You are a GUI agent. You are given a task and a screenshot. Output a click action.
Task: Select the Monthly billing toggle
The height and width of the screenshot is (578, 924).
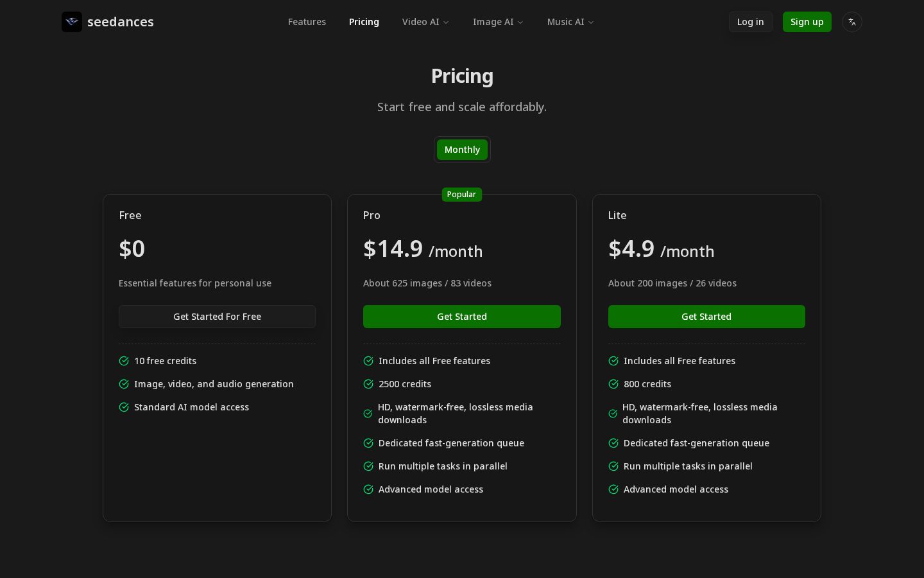click(x=462, y=150)
